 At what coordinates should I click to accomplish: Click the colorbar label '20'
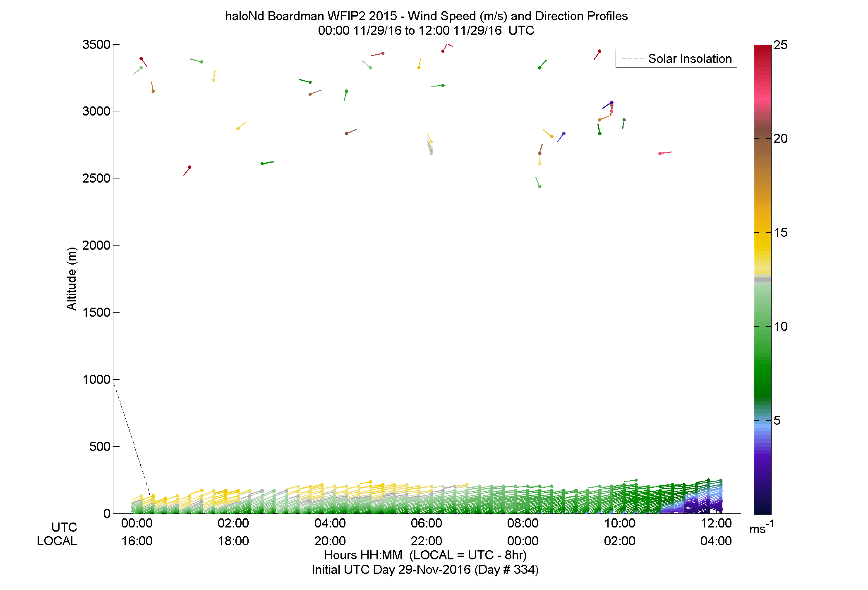click(x=781, y=139)
